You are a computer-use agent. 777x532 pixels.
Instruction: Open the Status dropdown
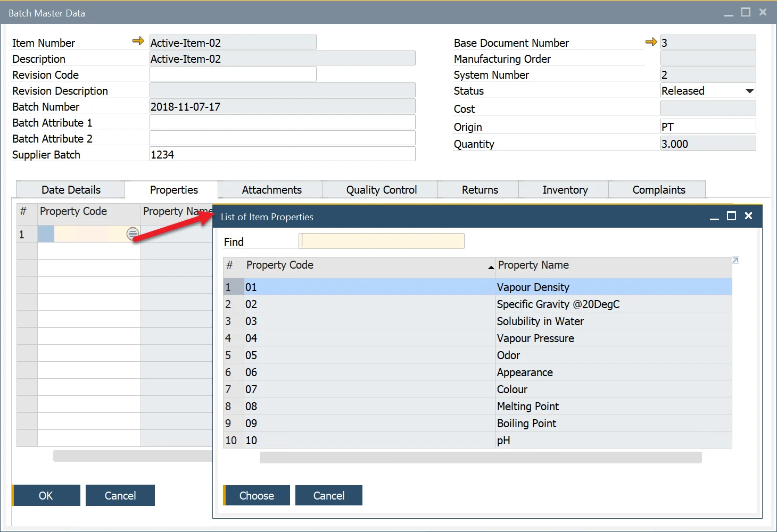[749, 91]
